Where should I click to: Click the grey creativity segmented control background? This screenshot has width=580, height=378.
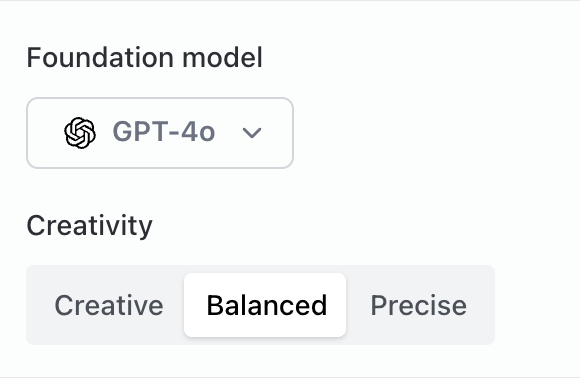260,305
